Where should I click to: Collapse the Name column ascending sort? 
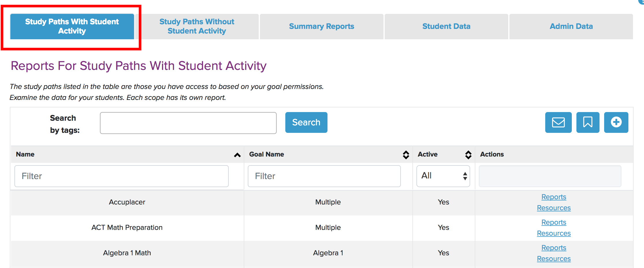pos(237,155)
